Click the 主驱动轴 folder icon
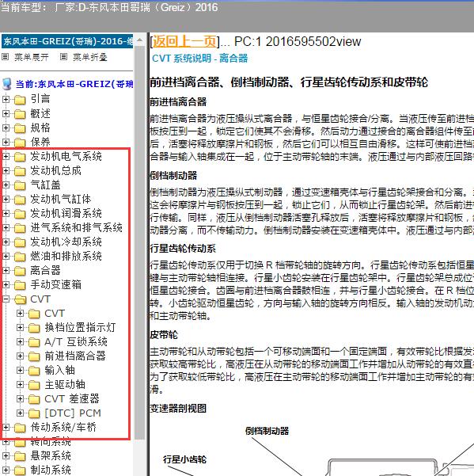474x476 pixels. pyautogui.click(x=34, y=385)
